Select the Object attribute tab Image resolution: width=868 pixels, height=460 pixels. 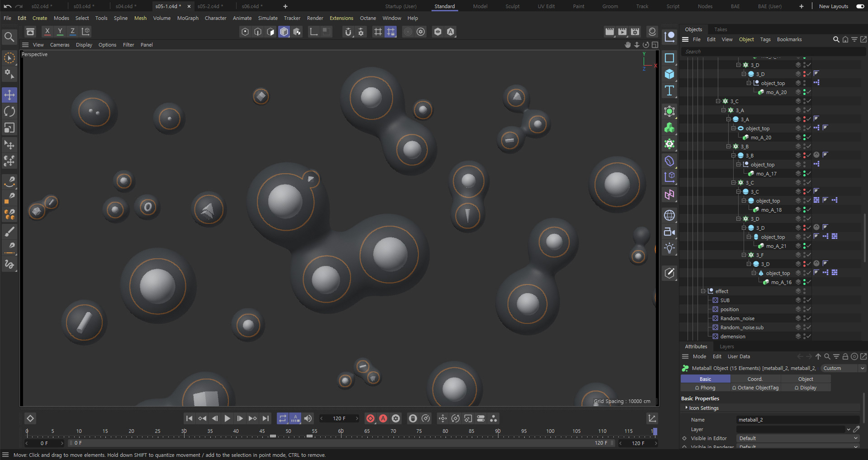806,379
